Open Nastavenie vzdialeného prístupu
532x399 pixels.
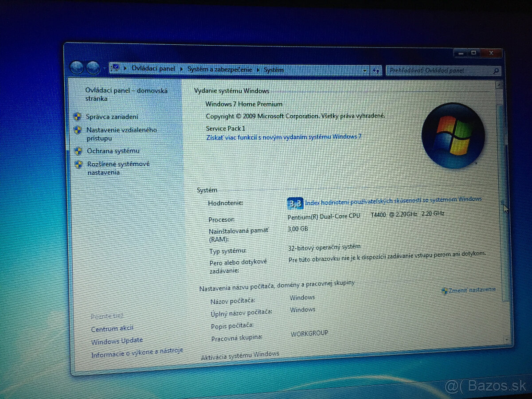pyautogui.click(x=120, y=130)
